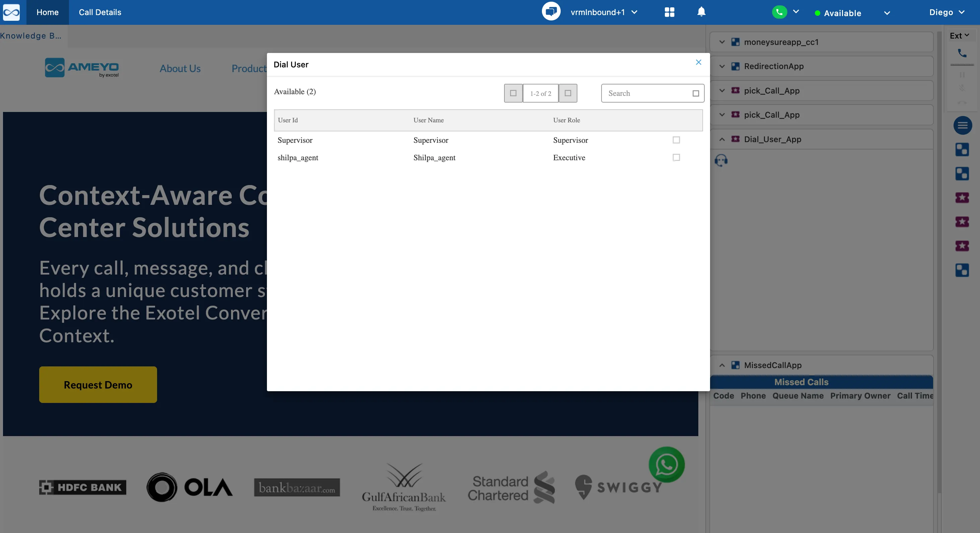Click the bankbazaar.com logo
Image resolution: width=980 pixels, height=533 pixels.
[x=297, y=487]
